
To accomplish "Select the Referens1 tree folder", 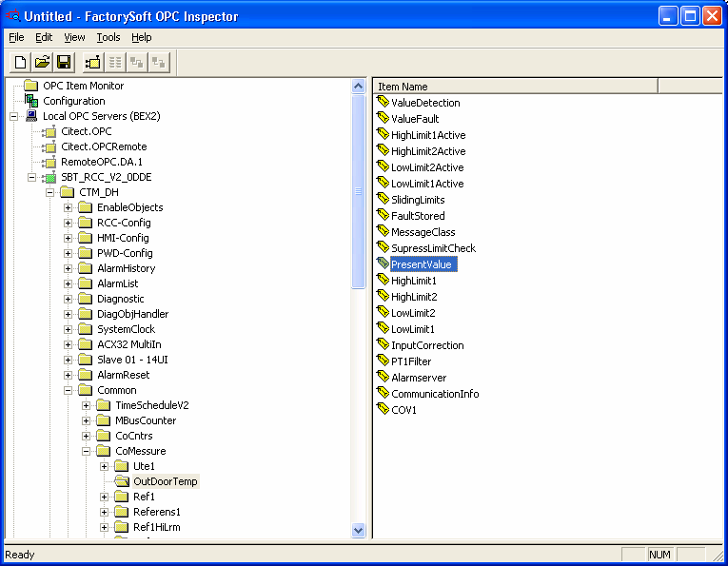I will coord(157,512).
